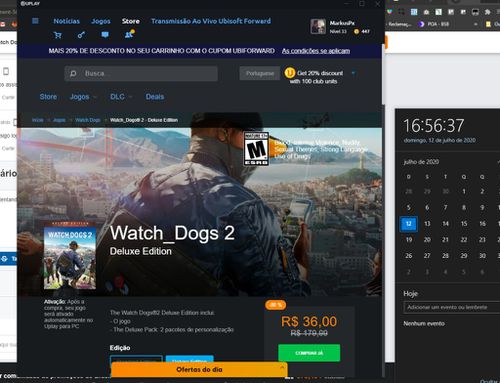This screenshot has width=500, height=383.
Task: Click the Ofertas do dia orange banner
Action: [x=199, y=369]
